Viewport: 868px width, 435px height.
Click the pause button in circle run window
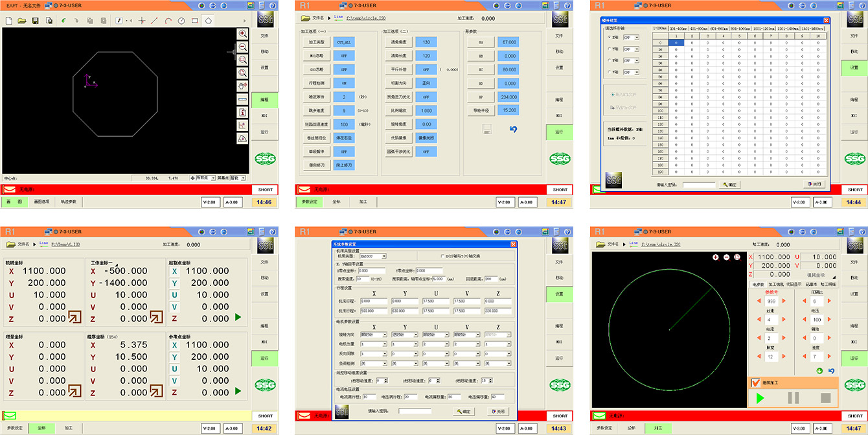tap(794, 398)
